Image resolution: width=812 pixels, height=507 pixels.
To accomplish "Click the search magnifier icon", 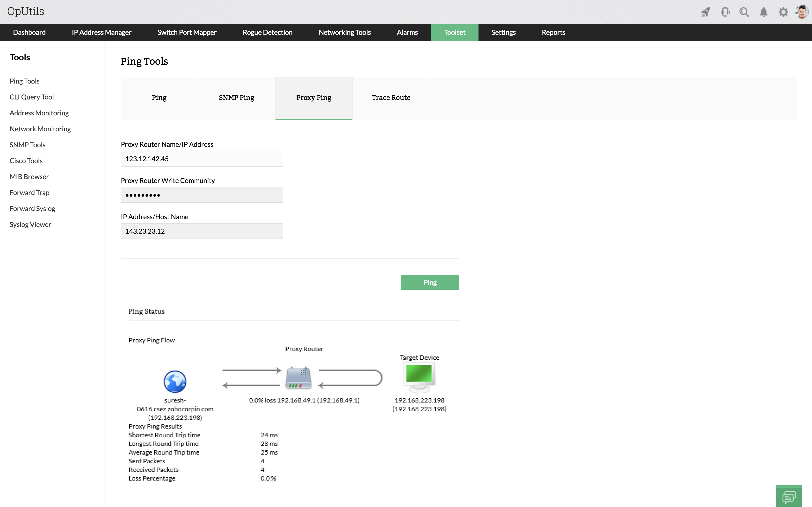I will click(744, 12).
